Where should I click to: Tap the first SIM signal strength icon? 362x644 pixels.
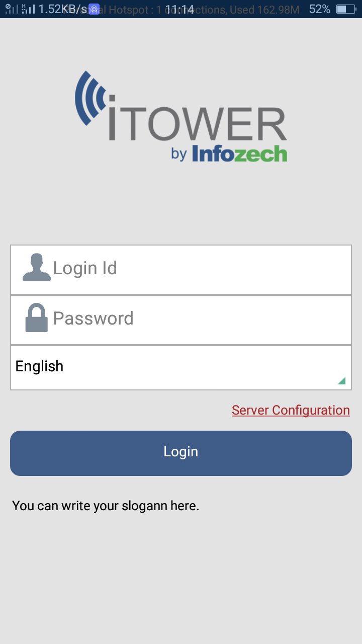pos(12,9)
